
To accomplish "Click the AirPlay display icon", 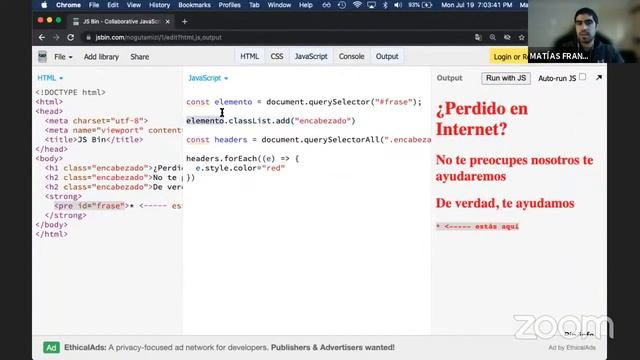I will 371,5.
